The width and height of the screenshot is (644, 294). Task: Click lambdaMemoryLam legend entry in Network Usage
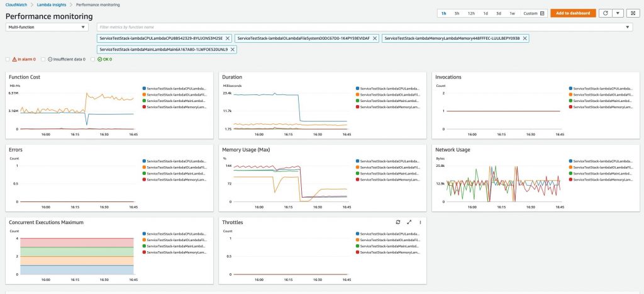(x=603, y=179)
